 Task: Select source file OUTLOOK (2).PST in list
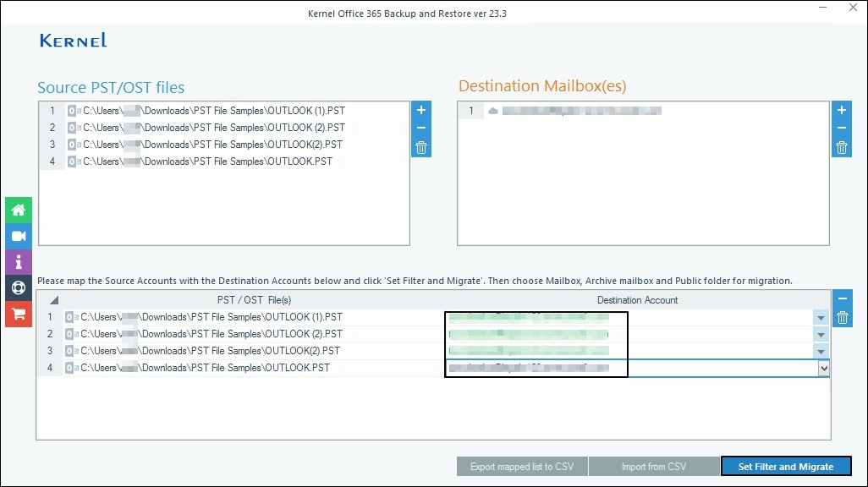[x=224, y=128]
